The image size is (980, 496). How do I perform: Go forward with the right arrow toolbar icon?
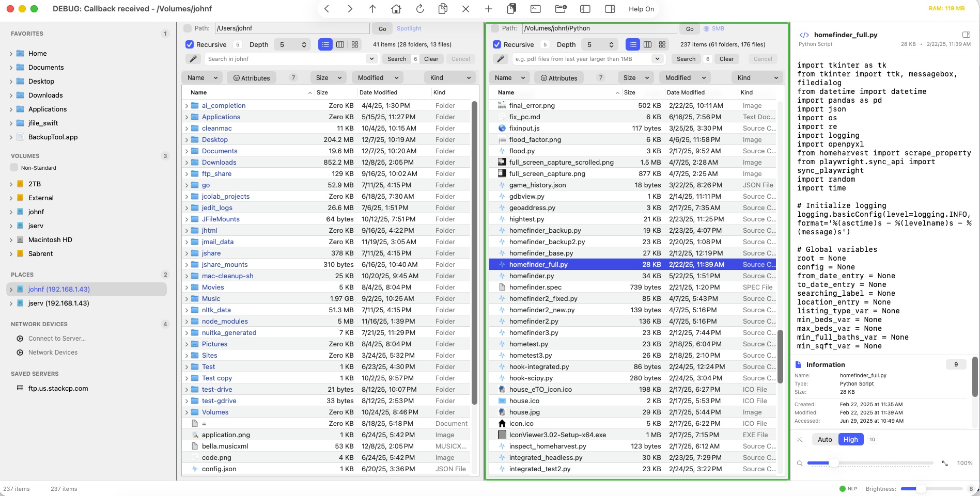pos(350,9)
